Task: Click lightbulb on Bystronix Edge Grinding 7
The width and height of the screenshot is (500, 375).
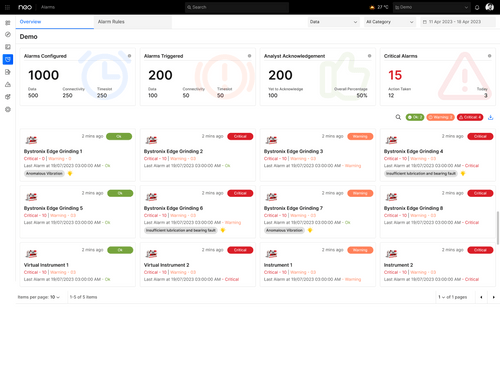Action: click(310, 230)
